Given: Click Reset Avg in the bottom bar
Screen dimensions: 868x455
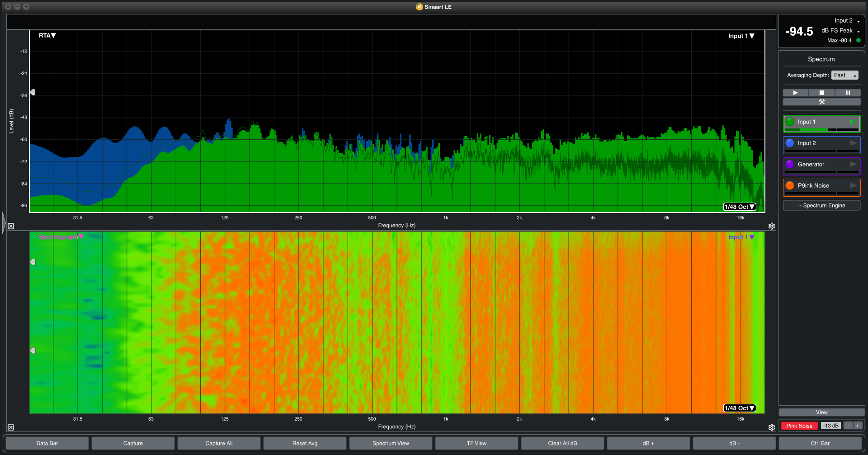Looking at the screenshot, I should (x=305, y=443).
